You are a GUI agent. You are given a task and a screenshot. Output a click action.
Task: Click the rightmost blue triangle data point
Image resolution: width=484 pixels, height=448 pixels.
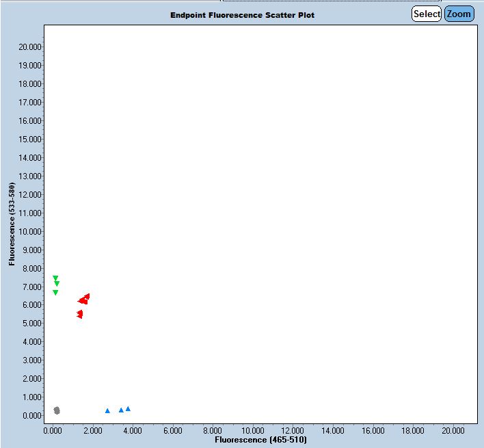coord(128,409)
